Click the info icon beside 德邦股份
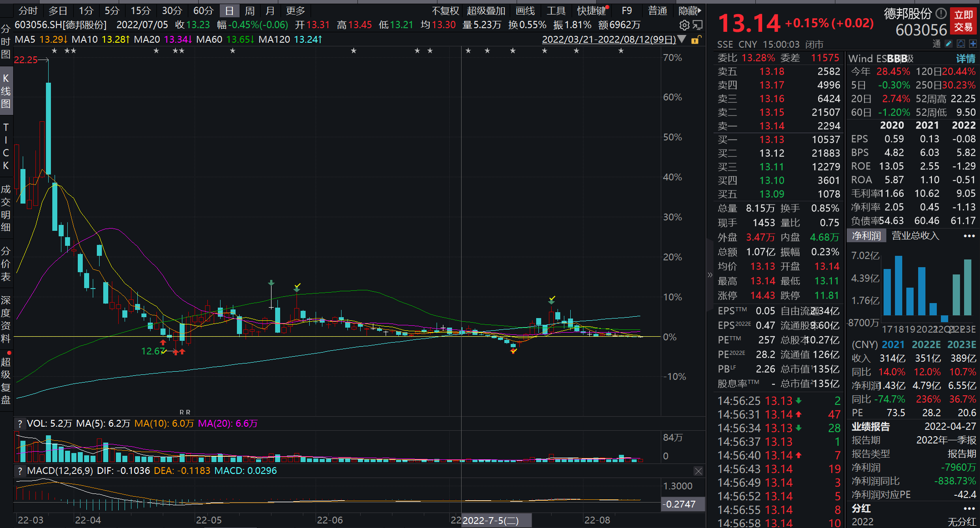Viewport: 980px width, 528px height. click(x=941, y=13)
